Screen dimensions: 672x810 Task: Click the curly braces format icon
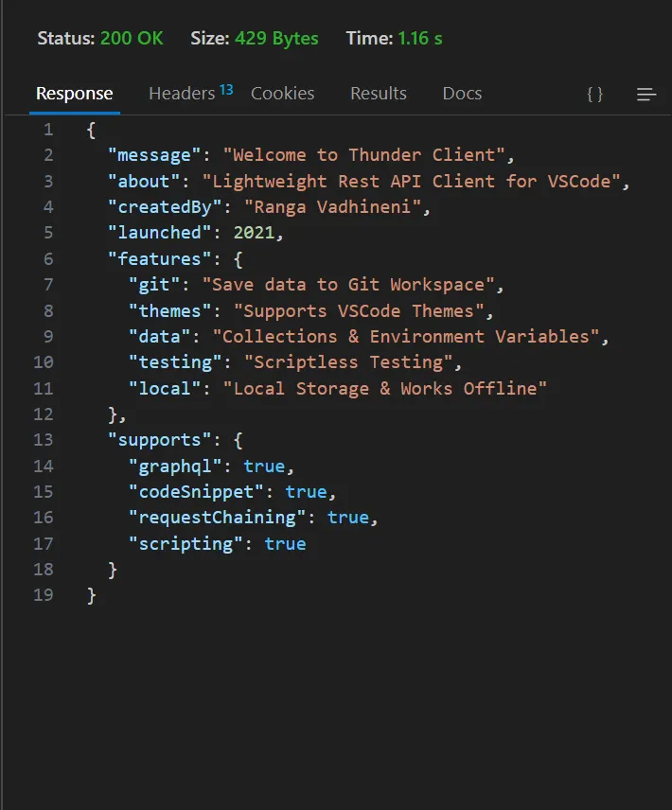click(x=594, y=94)
